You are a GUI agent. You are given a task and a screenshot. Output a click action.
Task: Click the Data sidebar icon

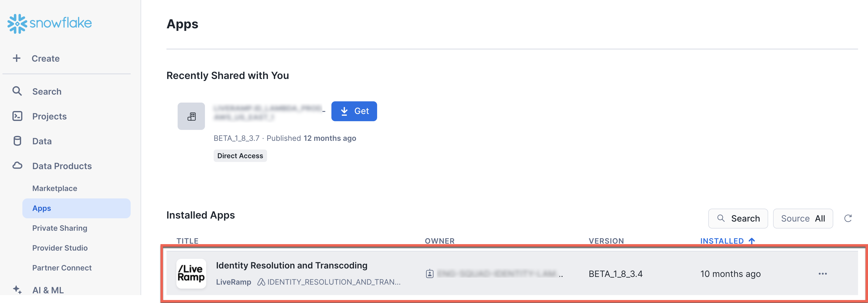click(x=16, y=141)
